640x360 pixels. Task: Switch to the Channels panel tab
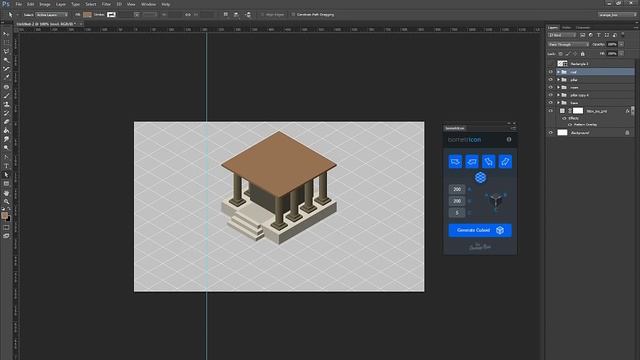[583, 28]
